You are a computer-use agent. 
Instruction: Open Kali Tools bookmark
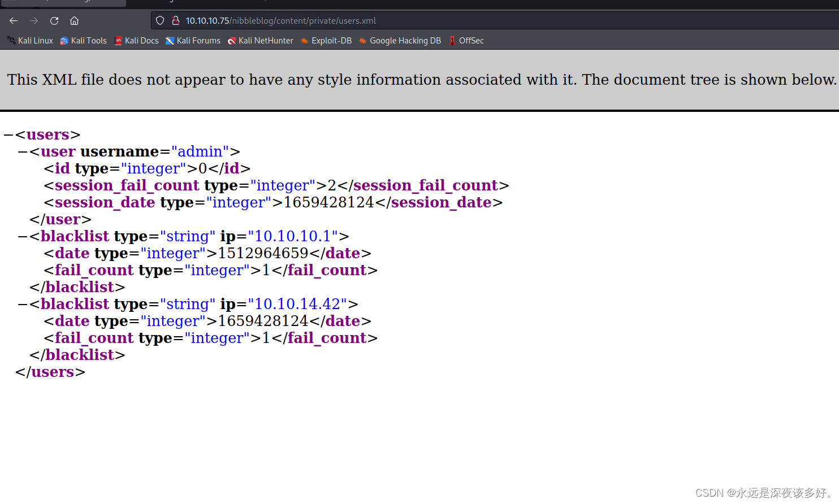pyautogui.click(x=83, y=41)
